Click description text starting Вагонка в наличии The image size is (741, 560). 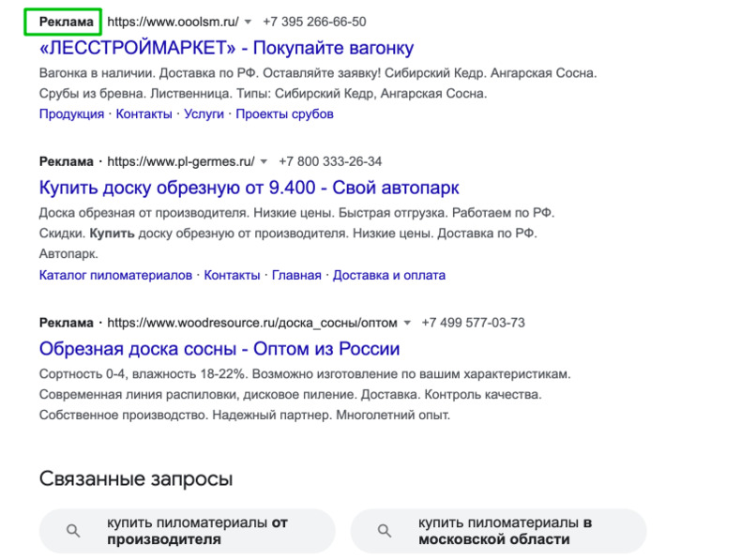(318, 83)
